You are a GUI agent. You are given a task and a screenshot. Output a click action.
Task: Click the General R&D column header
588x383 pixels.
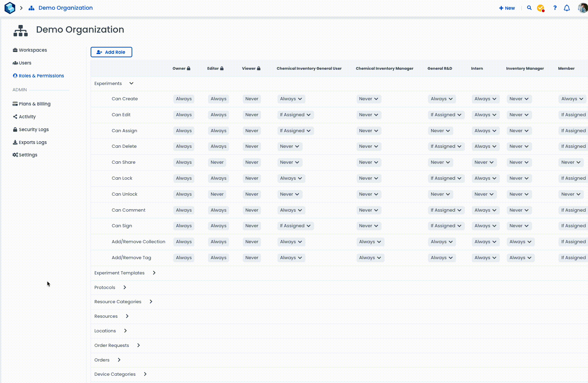click(x=440, y=68)
